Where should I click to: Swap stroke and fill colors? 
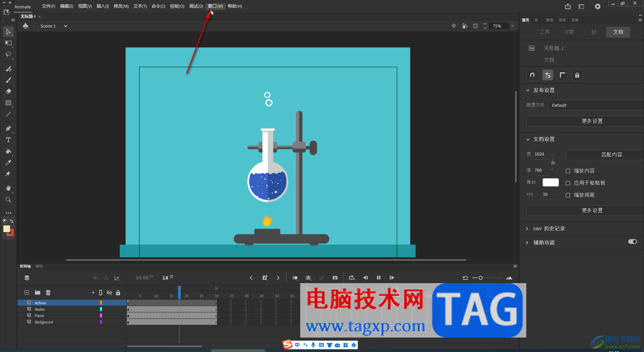(x=12, y=221)
